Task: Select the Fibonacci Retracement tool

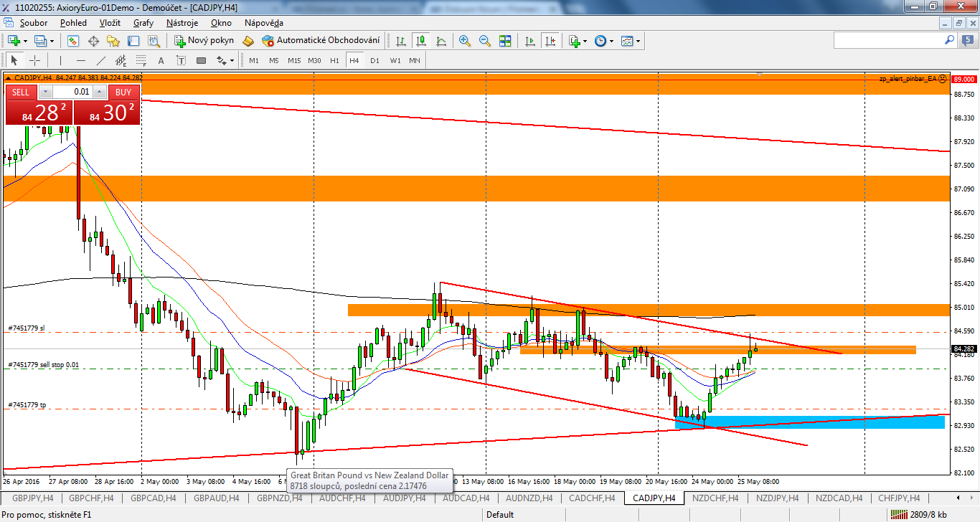Action: pyautogui.click(x=141, y=60)
